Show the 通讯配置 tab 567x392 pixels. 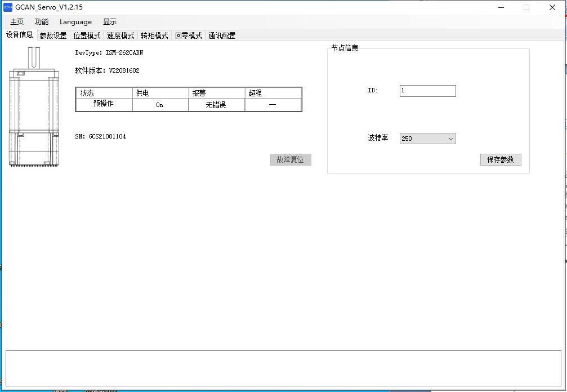point(222,35)
